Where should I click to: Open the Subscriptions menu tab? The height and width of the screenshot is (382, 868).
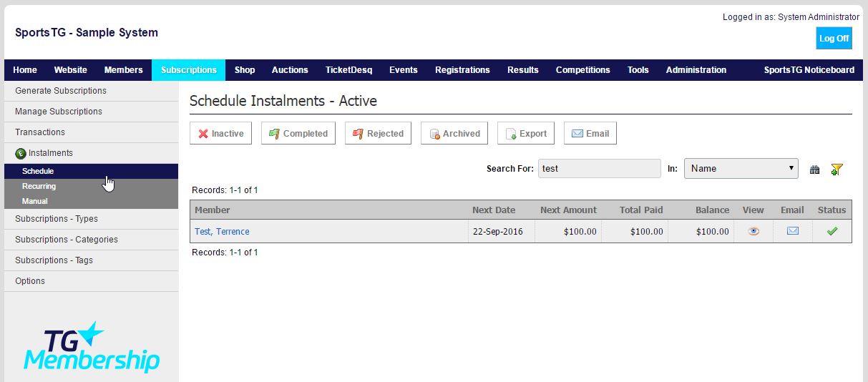point(189,70)
